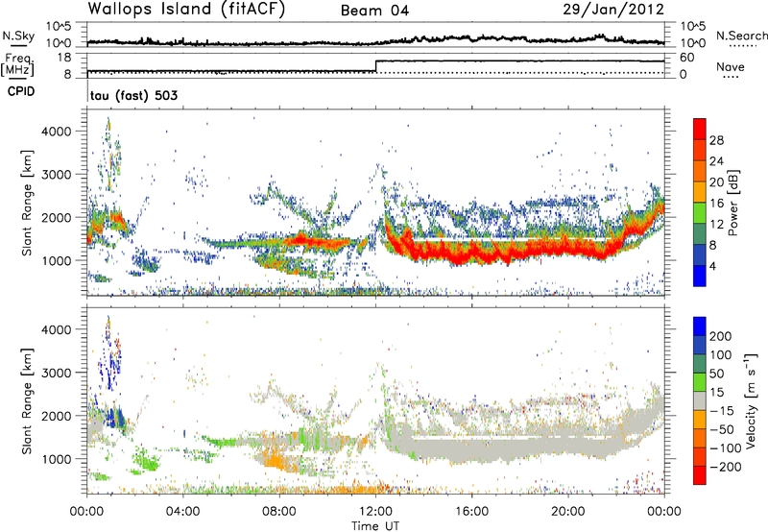
Task: Click the "Slant Range [km]" label of velocity panel
Action: coord(27,401)
